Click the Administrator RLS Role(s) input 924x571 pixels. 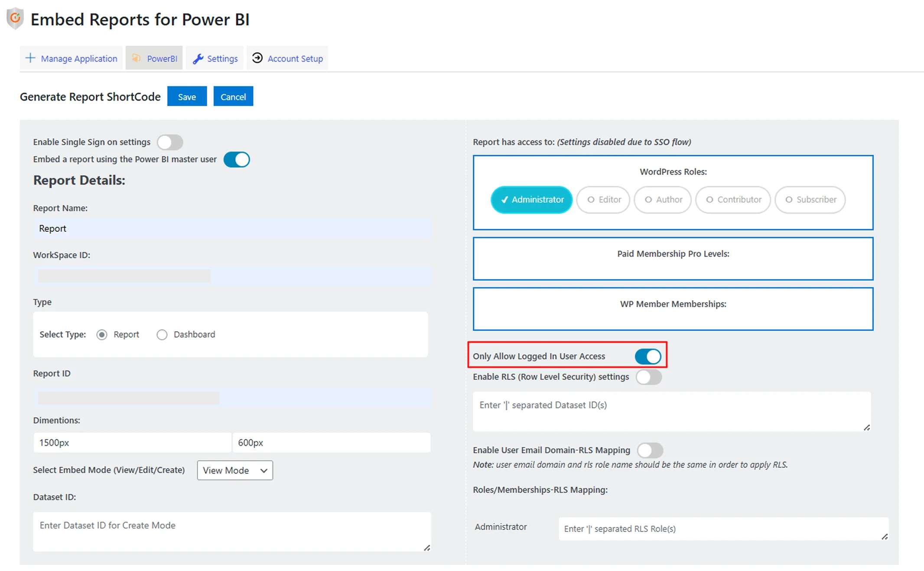coord(723,529)
